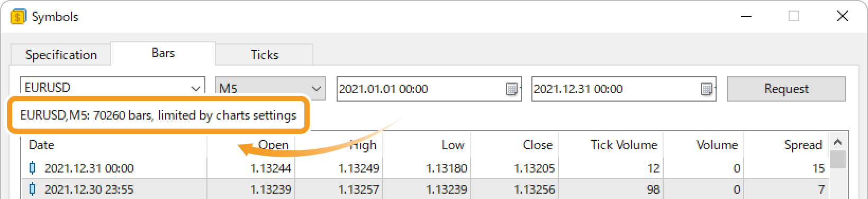Sort by the Volume column header
Image resolution: width=868 pixels, height=199 pixels.
point(703,145)
